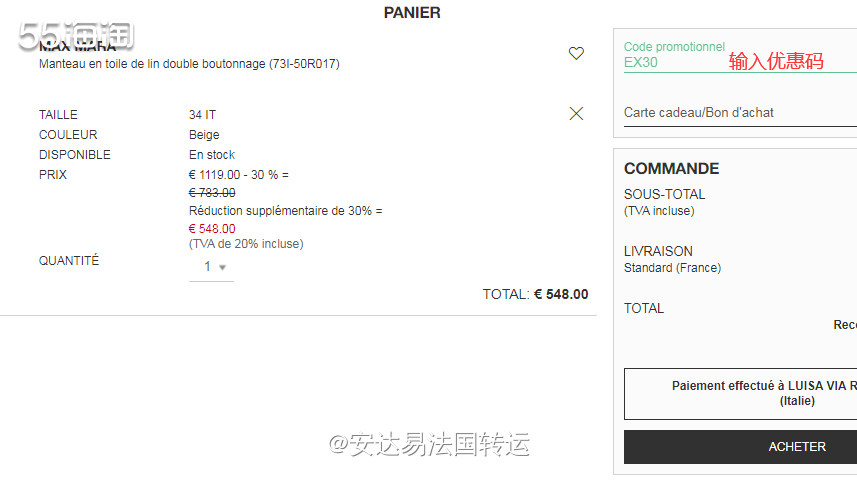857x482 pixels.
Task: Open the Manteau en toile de lin product link
Action: coord(189,64)
